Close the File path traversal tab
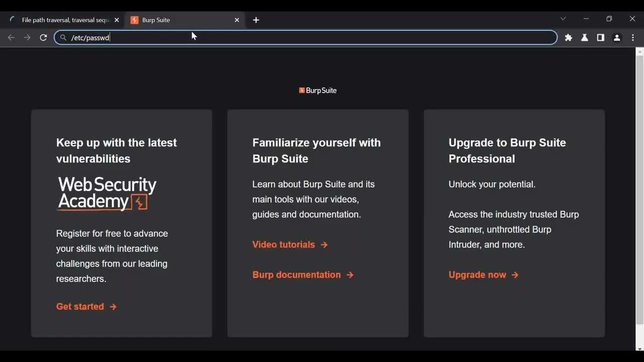644x362 pixels. 117,20
